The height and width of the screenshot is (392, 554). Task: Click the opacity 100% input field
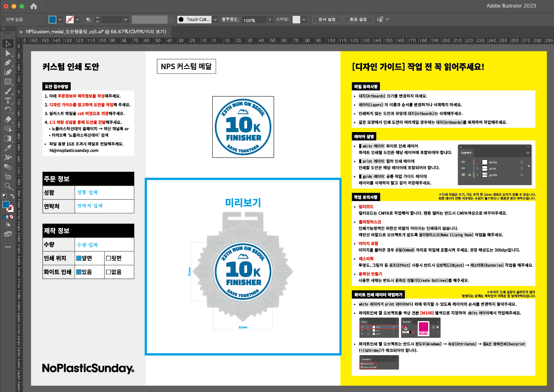254,20
